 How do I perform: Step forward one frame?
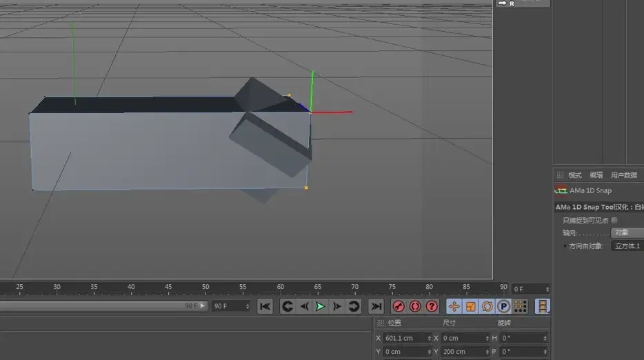(336, 306)
